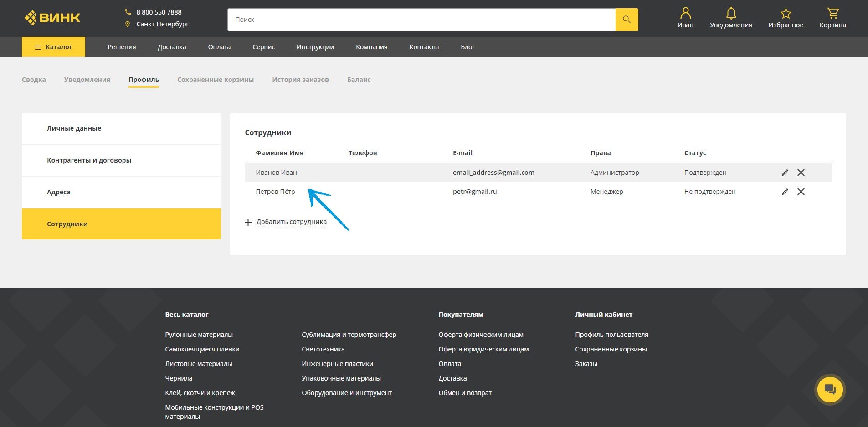Delete employee Петров Пётр with X icon
The height and width of the screenshot is (427, 868).
pyautogui.click(x=801, y=192)
